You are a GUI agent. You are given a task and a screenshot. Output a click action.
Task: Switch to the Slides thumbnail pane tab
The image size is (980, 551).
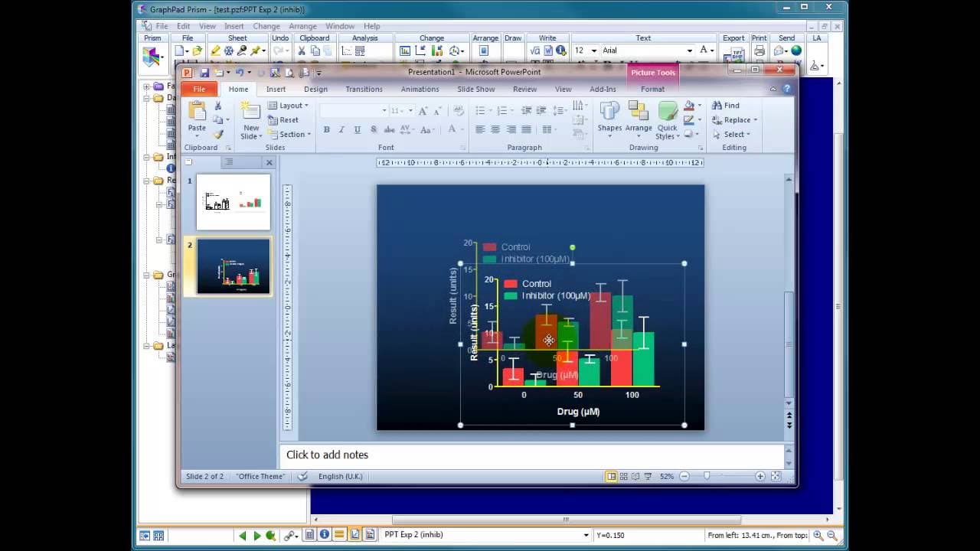click(189, 162)
